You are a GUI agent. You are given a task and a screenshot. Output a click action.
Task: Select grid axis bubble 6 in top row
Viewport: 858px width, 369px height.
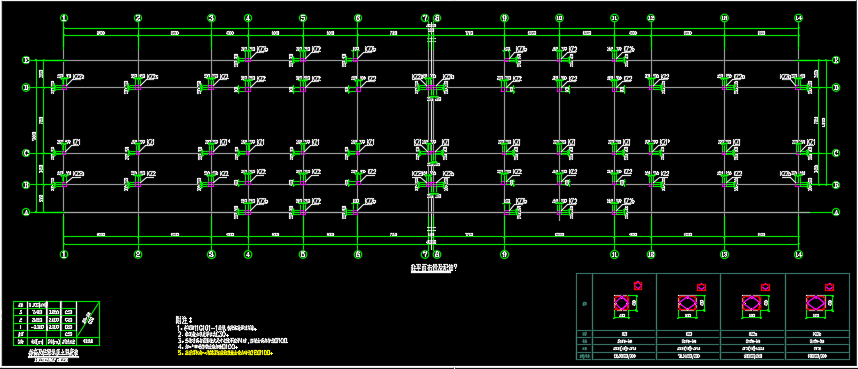[x=358, y=18]
